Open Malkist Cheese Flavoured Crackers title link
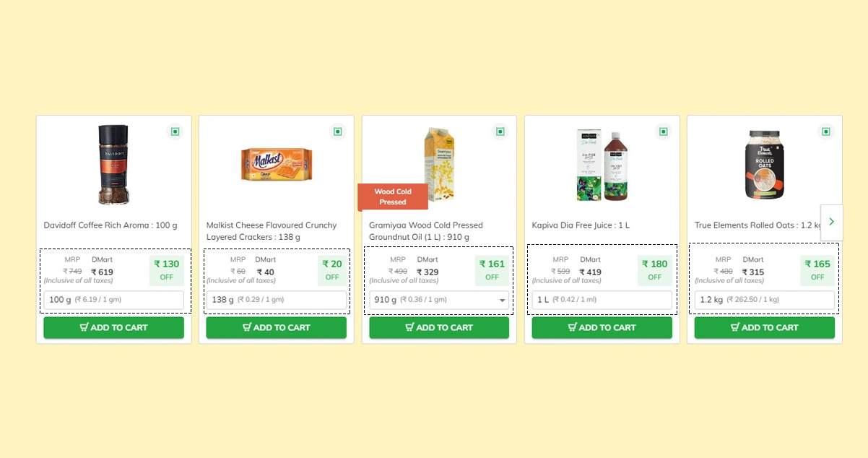This screenshot has width=868, height=458. (x=272, y=231)
